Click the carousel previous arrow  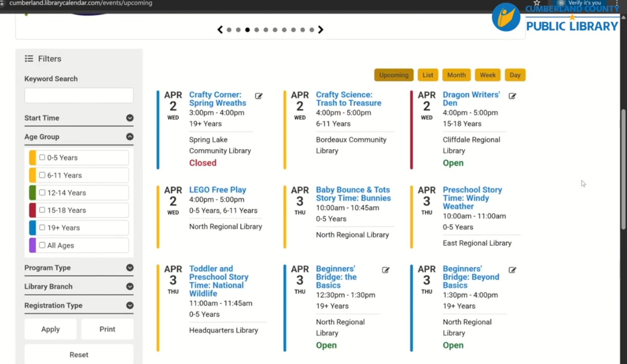[220, 30]
